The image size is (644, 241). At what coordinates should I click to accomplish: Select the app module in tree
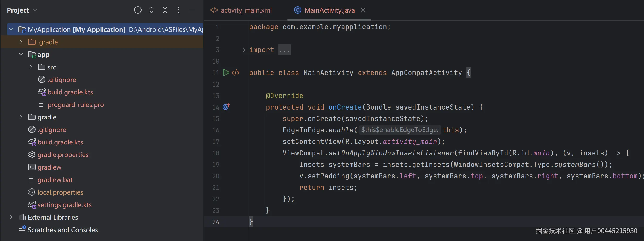(x=43, y=55)
